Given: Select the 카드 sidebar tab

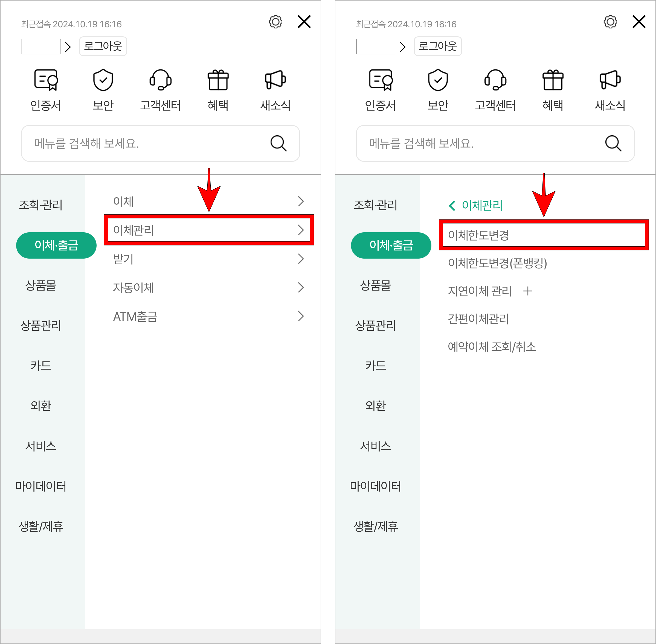Looking at the screenshot, I should pos(40,366).
